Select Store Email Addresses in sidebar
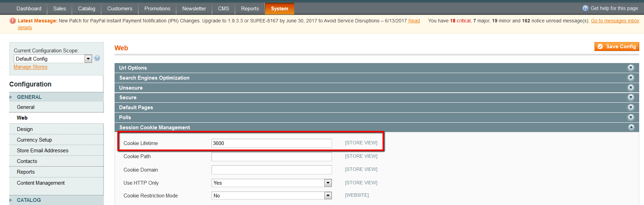This screenshot has width=644, height=205. [x=56, y=151]
